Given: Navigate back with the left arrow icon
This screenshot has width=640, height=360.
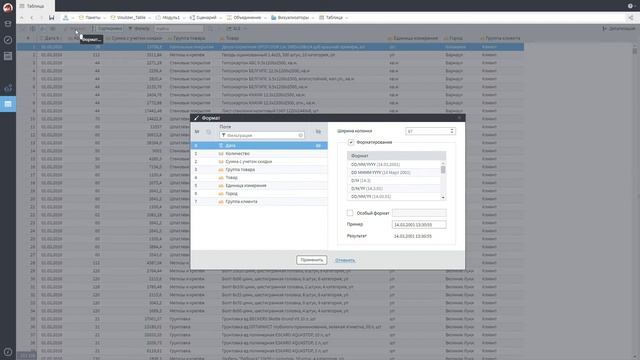Looking at the screenshot, I should pyautogui.click(x=32, y=18).
